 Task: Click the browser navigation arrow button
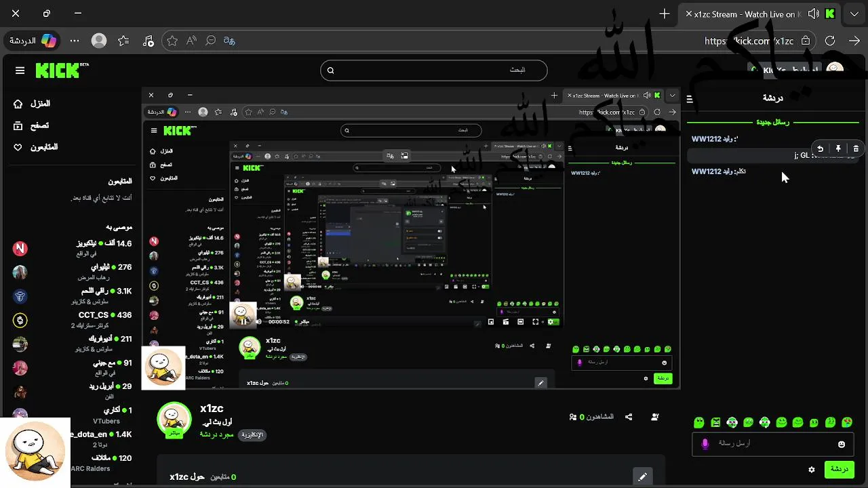pyautogui.click(x=854, y=41)
